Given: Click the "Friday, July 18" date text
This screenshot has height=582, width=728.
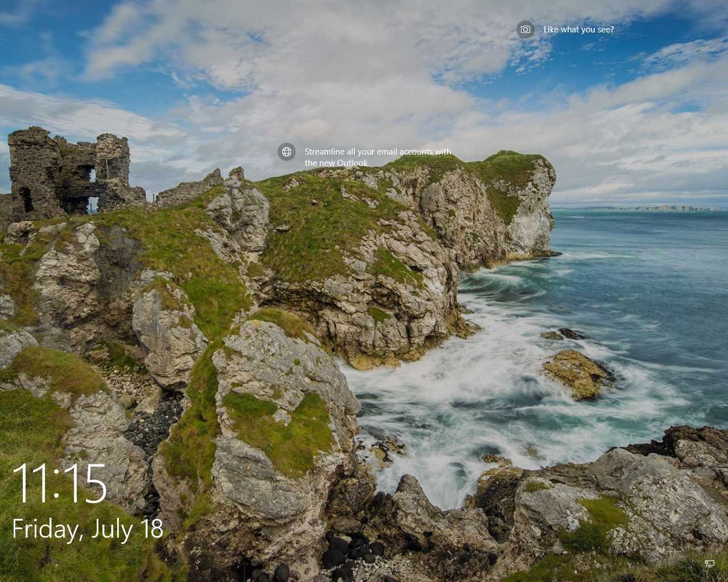Looking at the screenshot, I should 88,529.
